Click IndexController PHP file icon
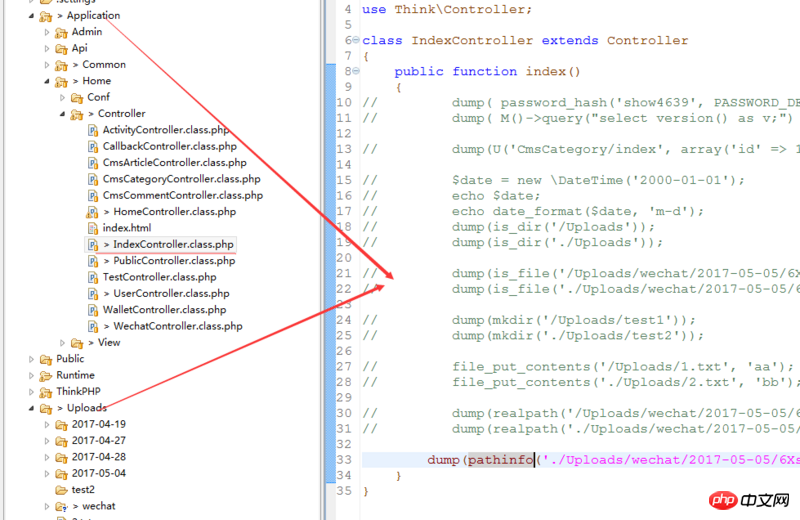The width and height of the screenshot is (800, 520). click(93, 245)
